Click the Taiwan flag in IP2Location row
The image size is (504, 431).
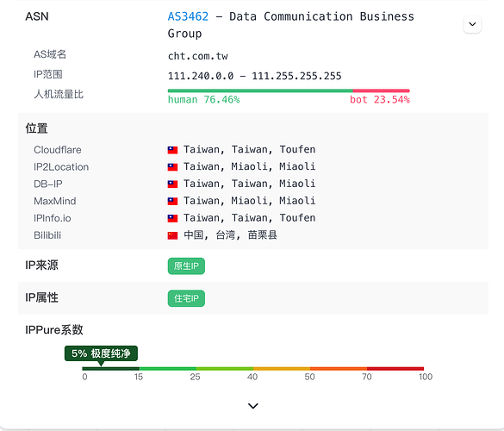coord(172,167)
